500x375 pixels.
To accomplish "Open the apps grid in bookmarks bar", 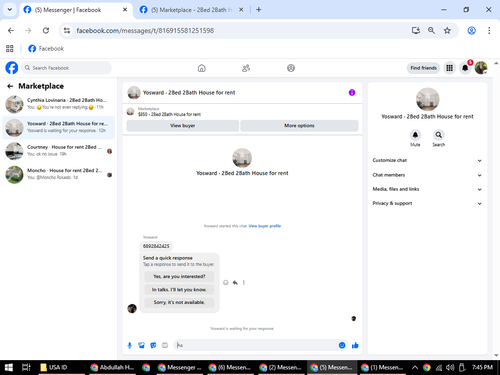I will [x=10, y=49].
